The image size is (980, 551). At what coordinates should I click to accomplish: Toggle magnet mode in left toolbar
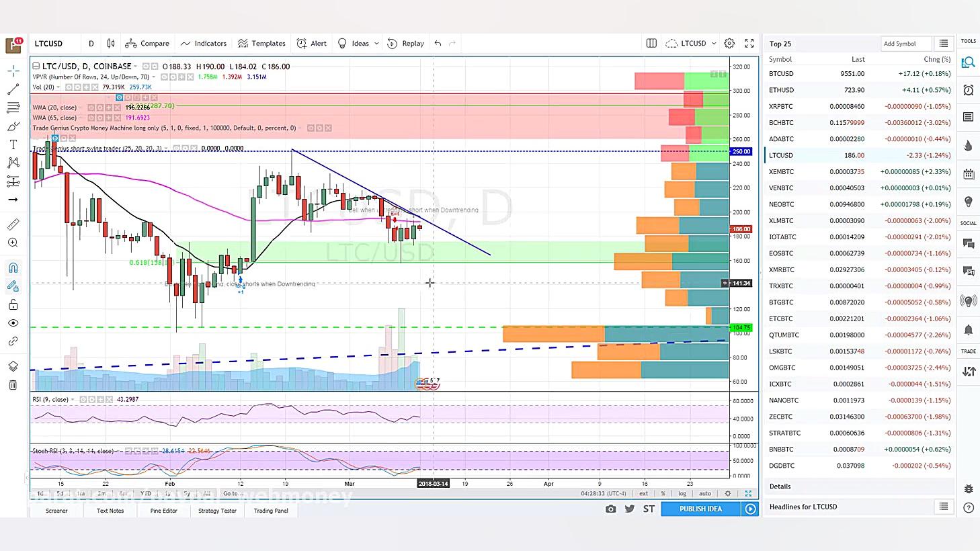click(13, 268)
